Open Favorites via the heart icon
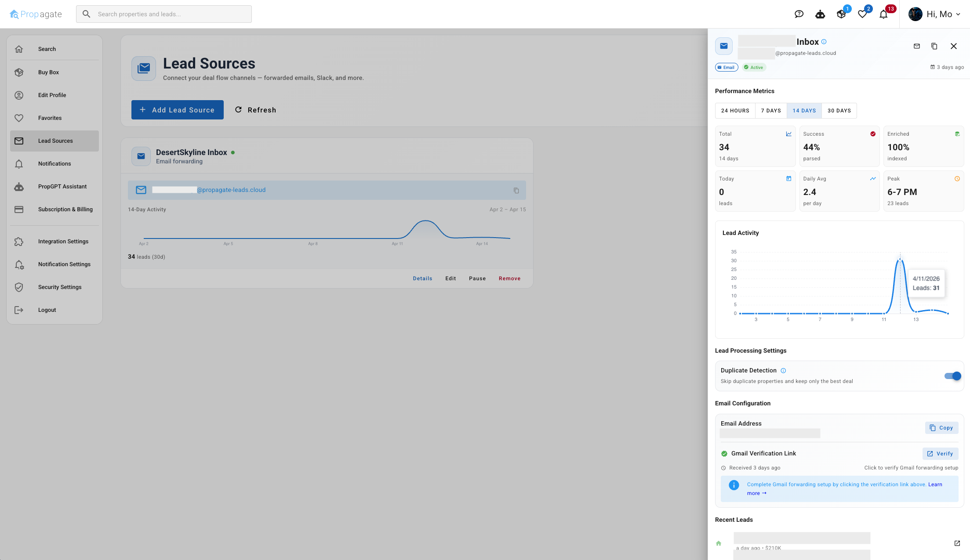The height and width of the screenshot is (560, 970). 862,14
